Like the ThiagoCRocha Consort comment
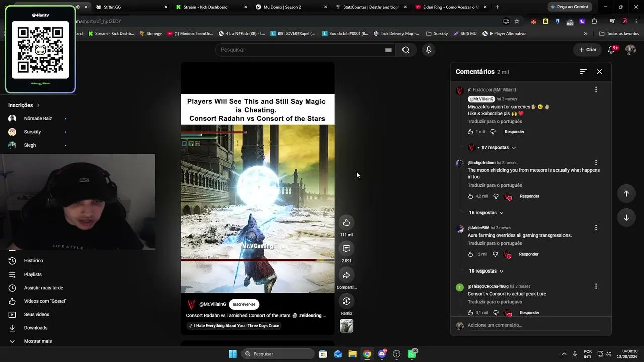The width and height of the screenshot is (644, 362). (x=471, y=313)
